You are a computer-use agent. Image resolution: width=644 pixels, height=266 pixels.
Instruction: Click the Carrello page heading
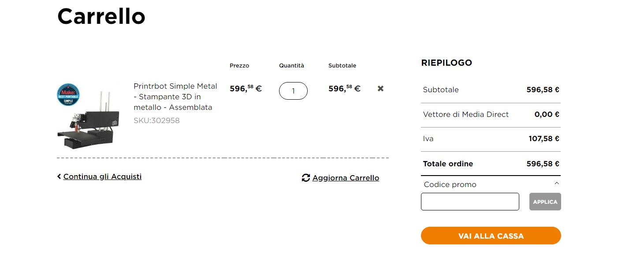pos(101,16)
